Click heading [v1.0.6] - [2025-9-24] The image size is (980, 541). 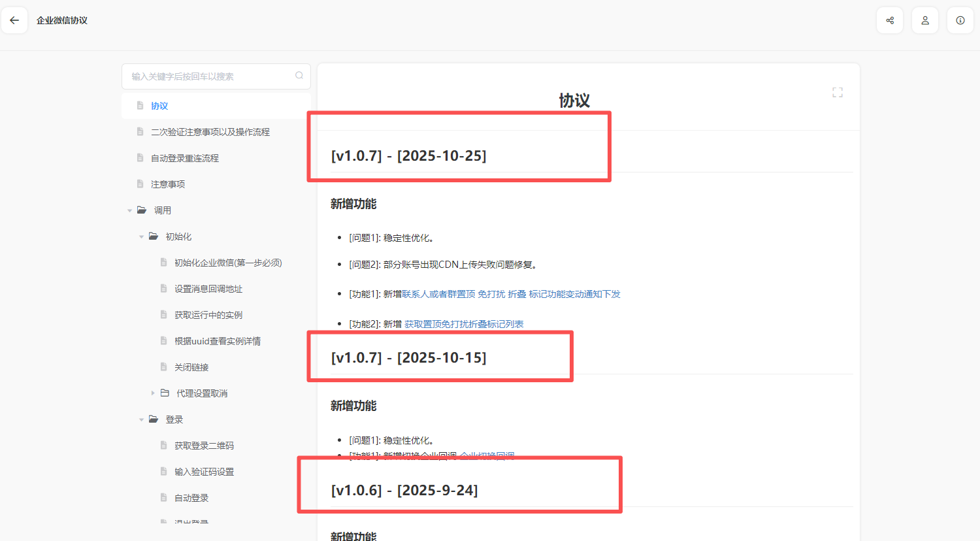(404, 491)
